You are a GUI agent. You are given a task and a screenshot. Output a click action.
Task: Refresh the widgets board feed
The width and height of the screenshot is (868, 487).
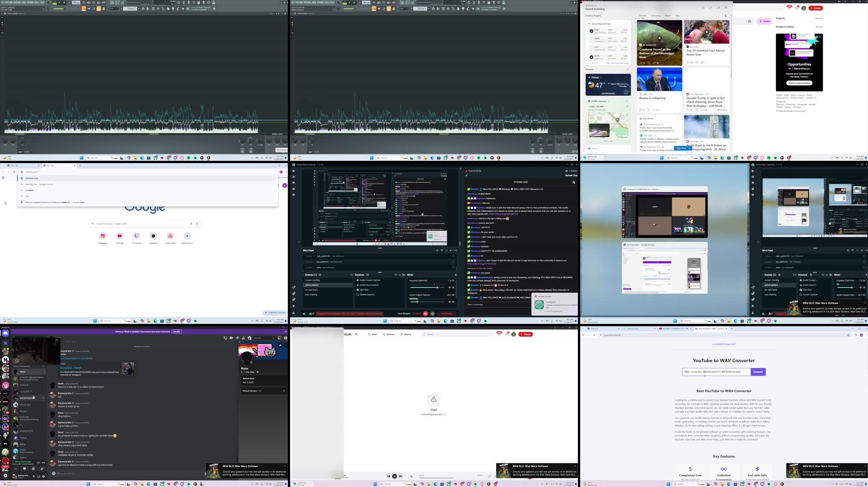[703, 7]
